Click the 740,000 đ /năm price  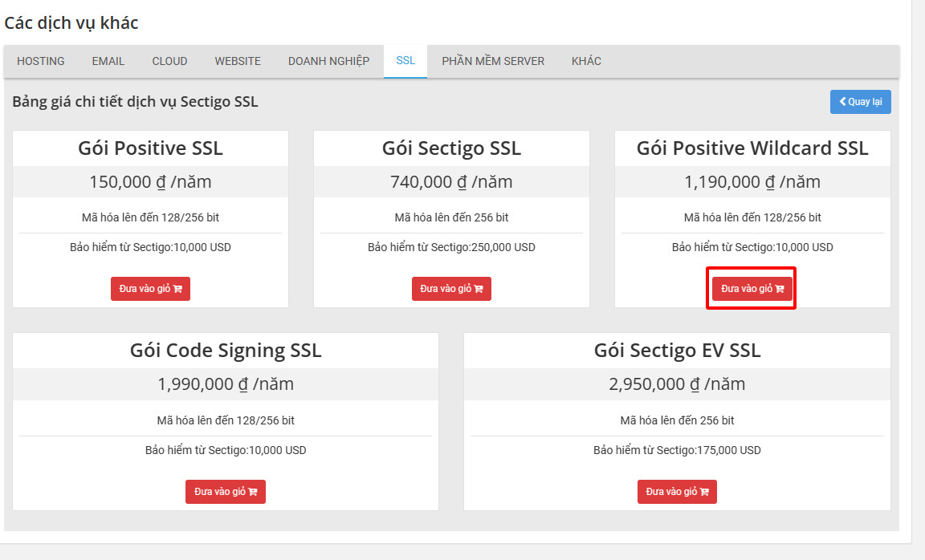pyautogui.click(x=451, y=181)
